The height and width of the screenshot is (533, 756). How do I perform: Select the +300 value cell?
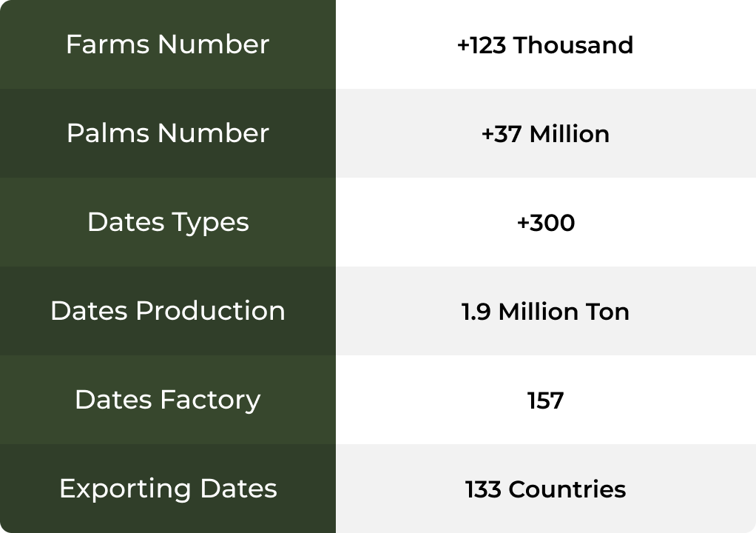(545, 223)
